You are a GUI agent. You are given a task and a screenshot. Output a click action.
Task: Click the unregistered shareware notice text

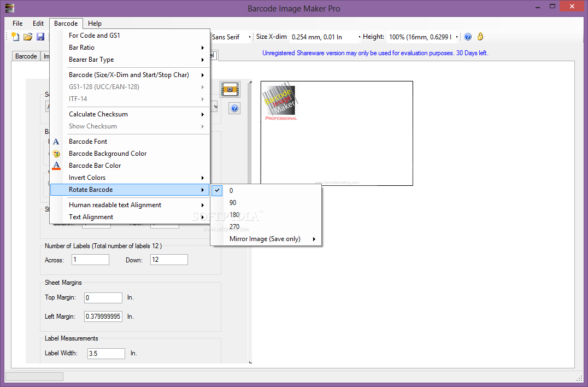tap(375, 53)
